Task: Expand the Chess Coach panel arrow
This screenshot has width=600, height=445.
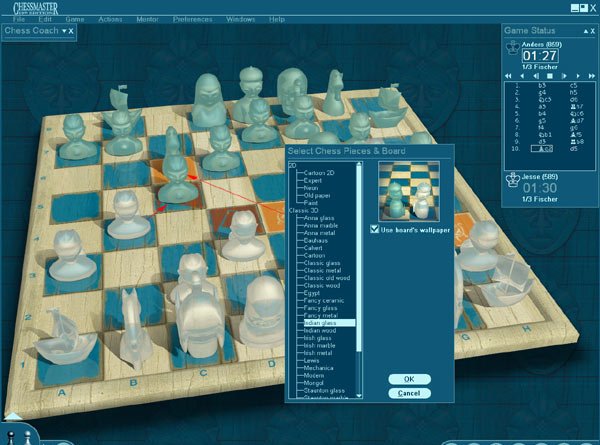Action: 65,32
